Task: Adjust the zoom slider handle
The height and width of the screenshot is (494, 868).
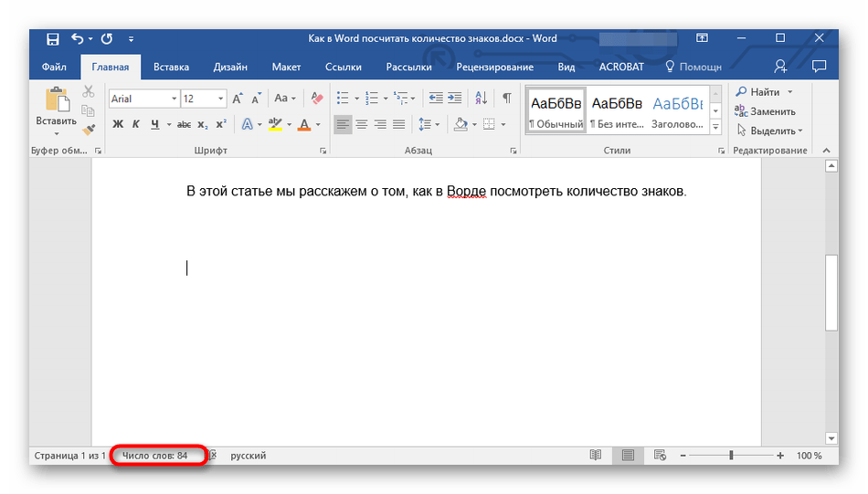Action: click(x=731, y=456)
